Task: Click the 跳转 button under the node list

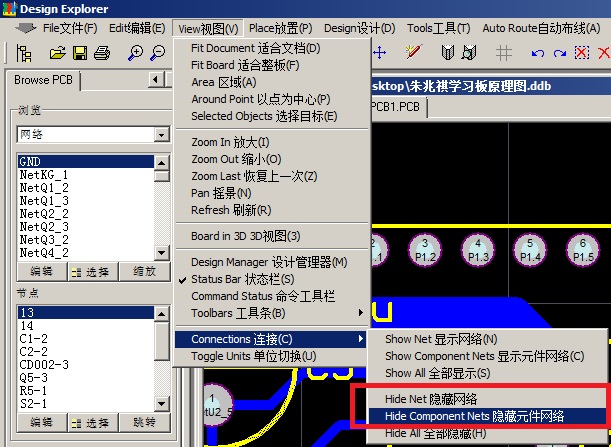Action: (x=144, y=421)
